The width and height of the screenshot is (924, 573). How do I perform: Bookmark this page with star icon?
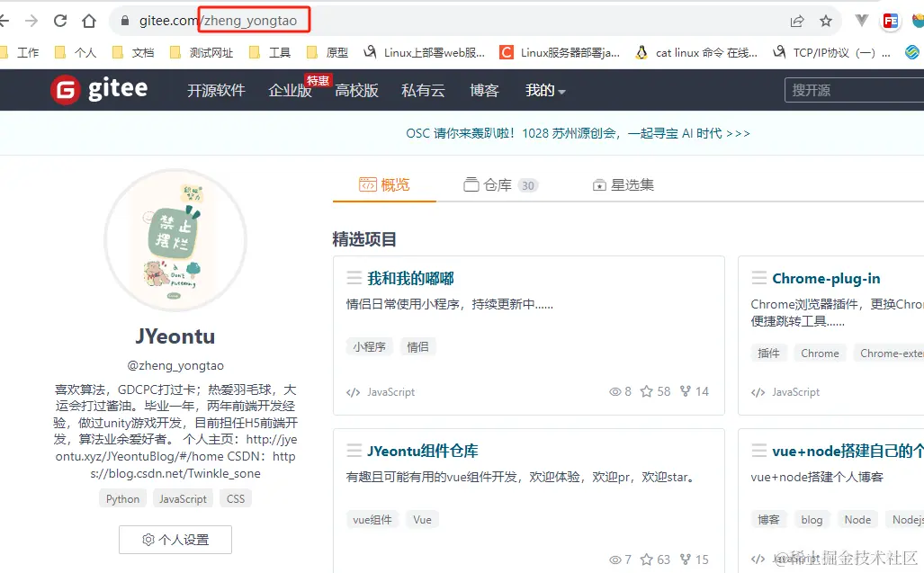pos(826,22)
